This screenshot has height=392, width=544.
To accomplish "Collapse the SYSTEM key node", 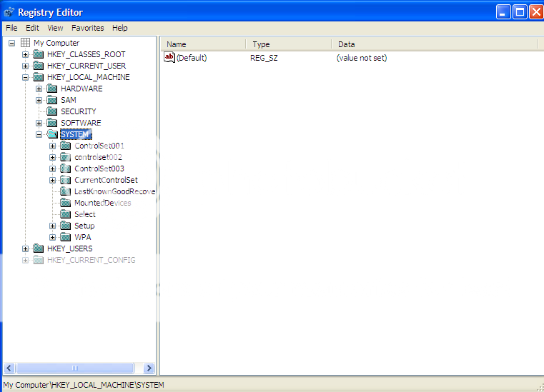I will (x=39, y=134).
